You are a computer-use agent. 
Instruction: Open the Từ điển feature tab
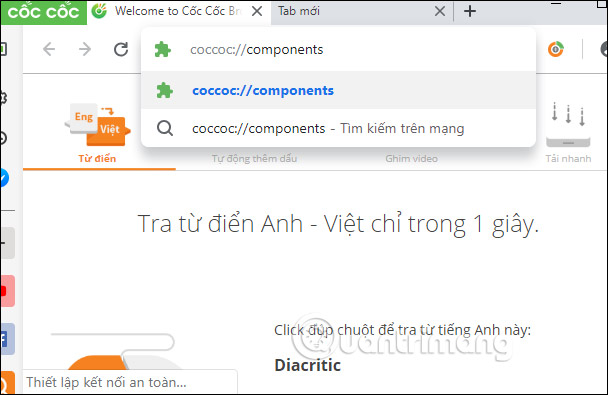pos(97,159)
